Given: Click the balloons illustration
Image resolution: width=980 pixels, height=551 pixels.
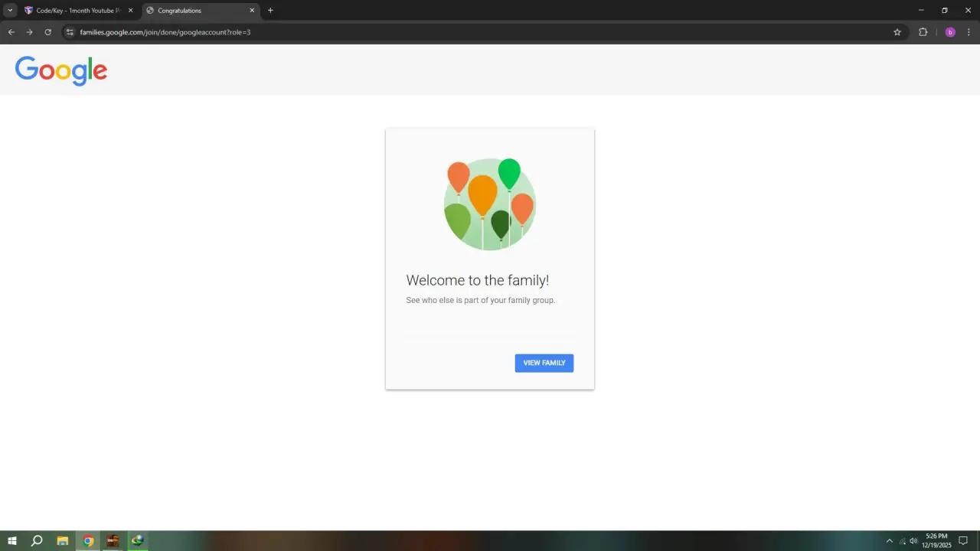Looking at the screenshot, I should (490, 204).
